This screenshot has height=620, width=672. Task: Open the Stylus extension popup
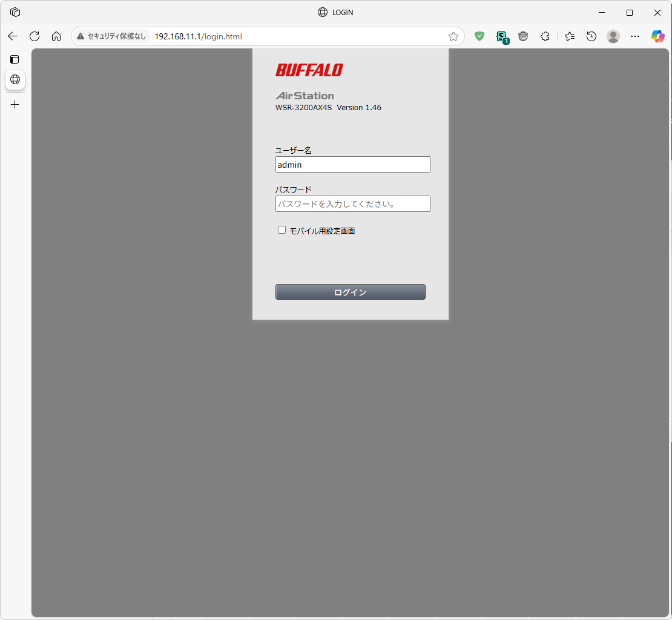502,36
